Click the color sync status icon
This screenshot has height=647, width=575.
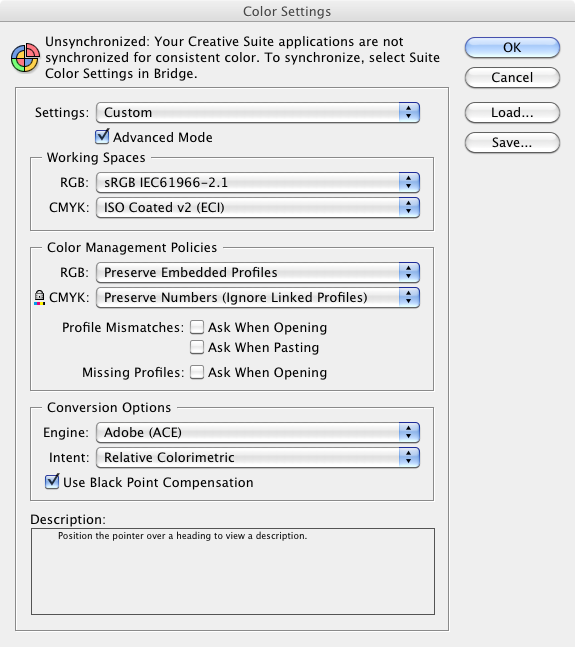[25, 57]
